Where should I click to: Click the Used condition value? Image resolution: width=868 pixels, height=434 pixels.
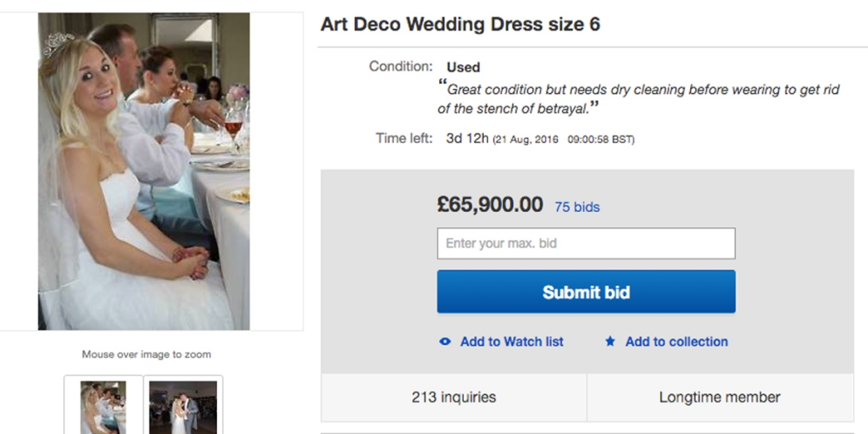pos(463,67)
